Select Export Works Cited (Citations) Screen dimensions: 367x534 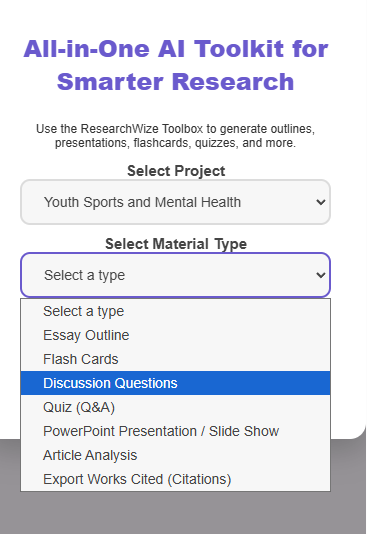175,479
